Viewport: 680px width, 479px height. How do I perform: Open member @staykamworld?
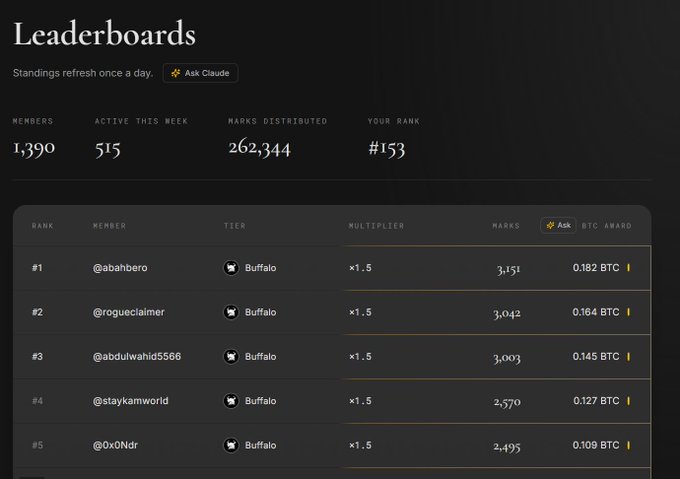[131, 401]
